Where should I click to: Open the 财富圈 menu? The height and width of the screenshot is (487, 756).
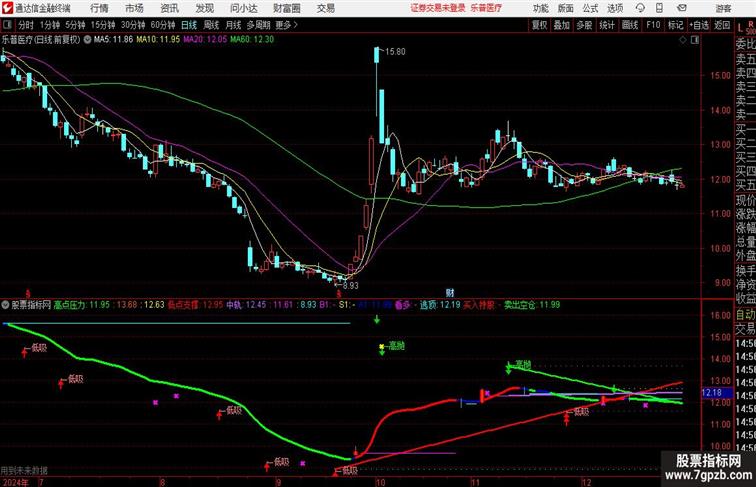tap(286, 8)
